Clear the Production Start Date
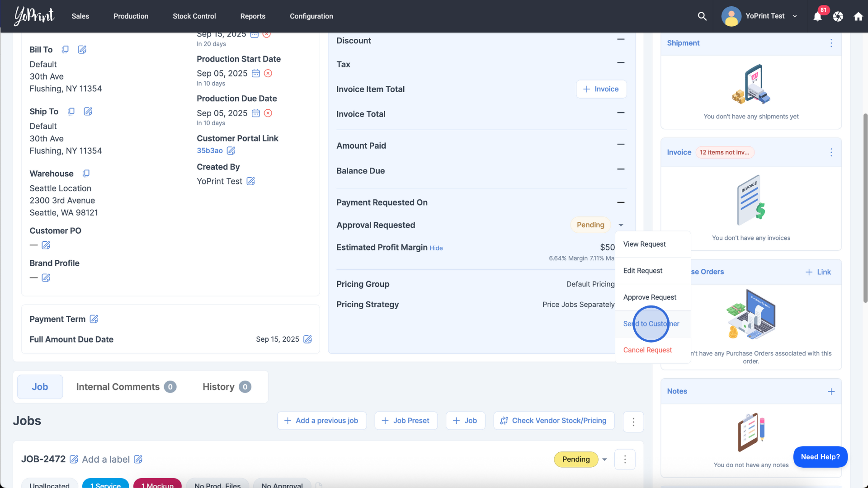Image resolution: width=868 pixels, height=488 pixels. [268, 73]
